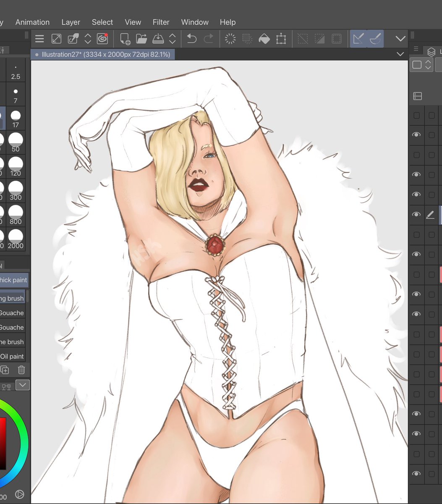Hide the bottommost visible layer's eye icon
Image resolution: width=442 pixels, height=504 pixels.
(x=416, y=473)
